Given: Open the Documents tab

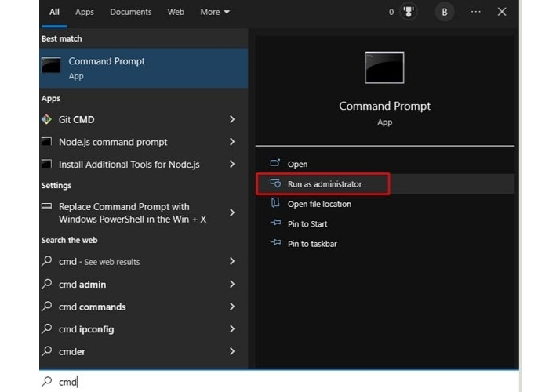Looking at the screenshot, I should point(131,13).
